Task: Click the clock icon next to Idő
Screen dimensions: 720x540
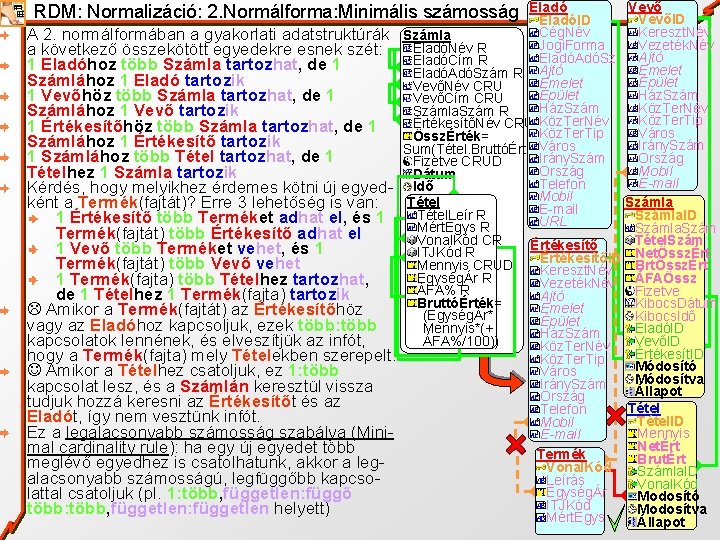Action: (x=407, y=186)
